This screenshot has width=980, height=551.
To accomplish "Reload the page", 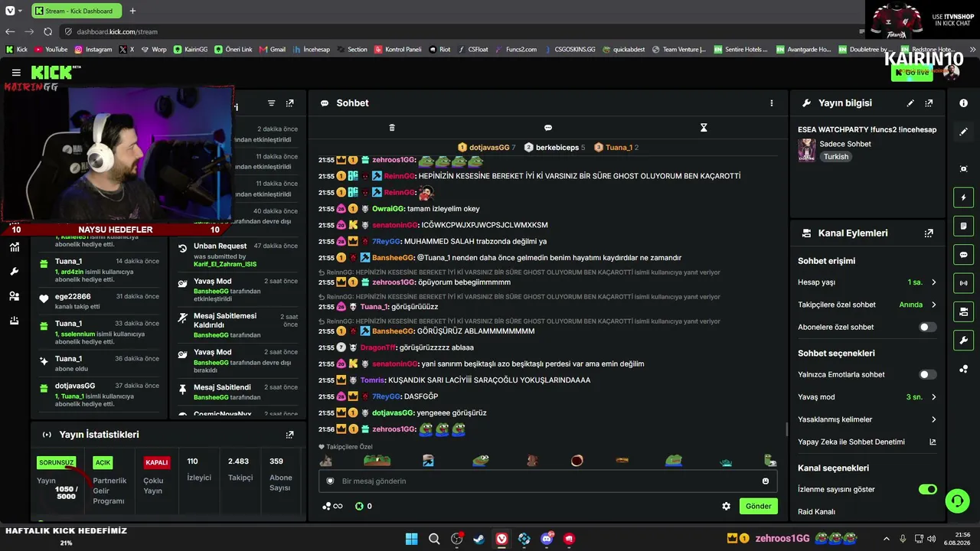I will [47, 31].
